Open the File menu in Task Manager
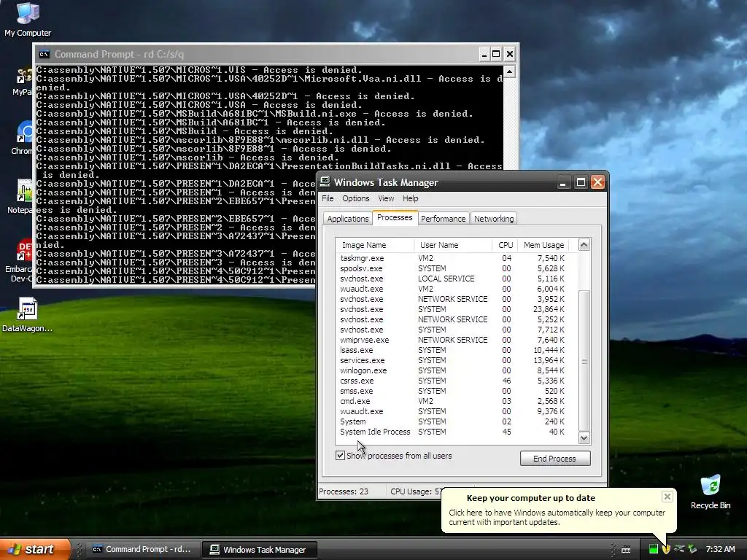The height and width of the screenshot is (560, 747). point(328,198)
